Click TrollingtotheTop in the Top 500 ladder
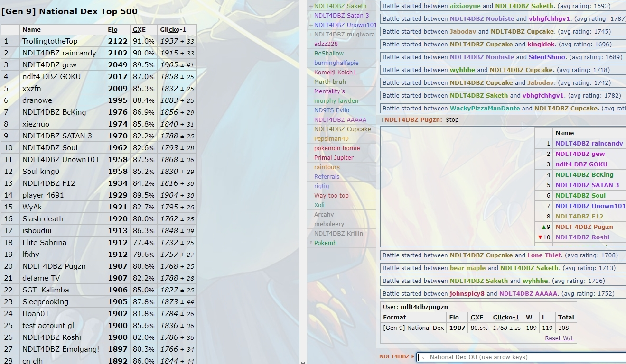The height and width of the screenshot is (364, 626). tap(50, 41)
